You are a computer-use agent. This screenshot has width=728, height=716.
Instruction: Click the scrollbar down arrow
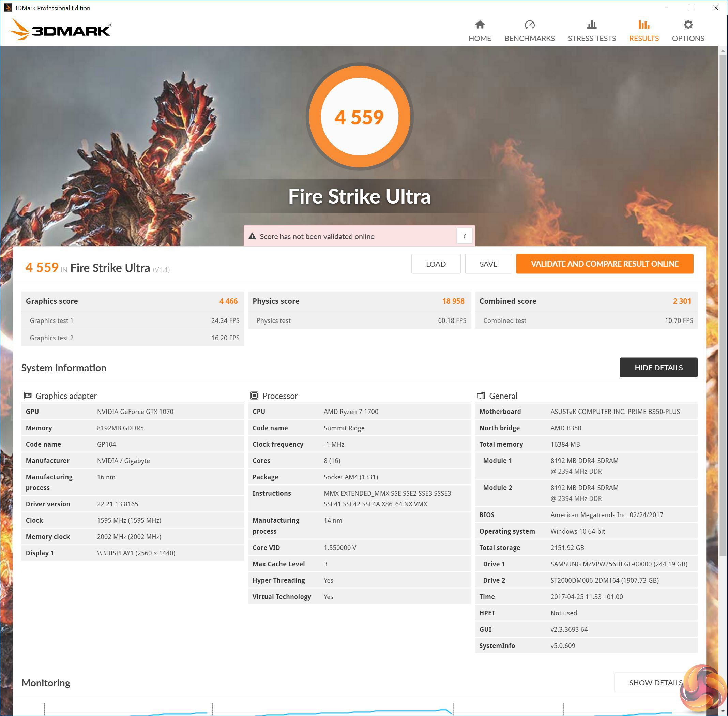click(x=723, y=711)
